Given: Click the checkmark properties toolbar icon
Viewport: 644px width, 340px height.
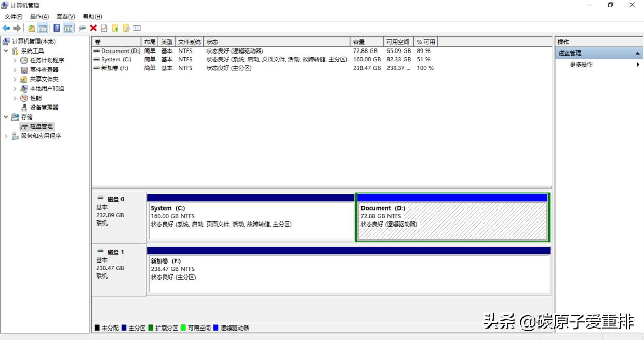Looking at the screenshot, I should point(104,28).
